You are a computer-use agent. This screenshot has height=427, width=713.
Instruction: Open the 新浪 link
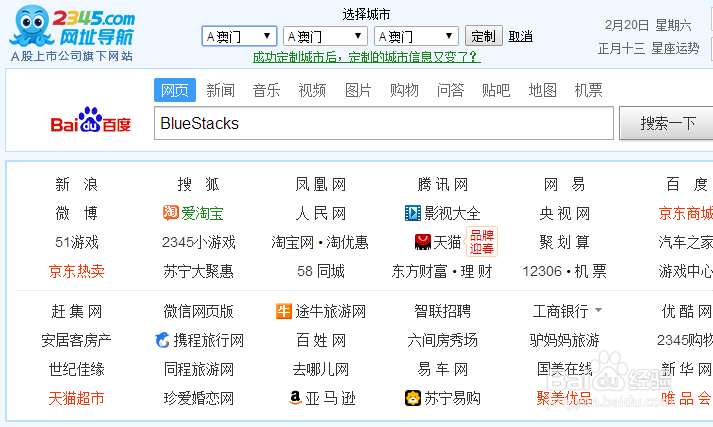(76, 184)
